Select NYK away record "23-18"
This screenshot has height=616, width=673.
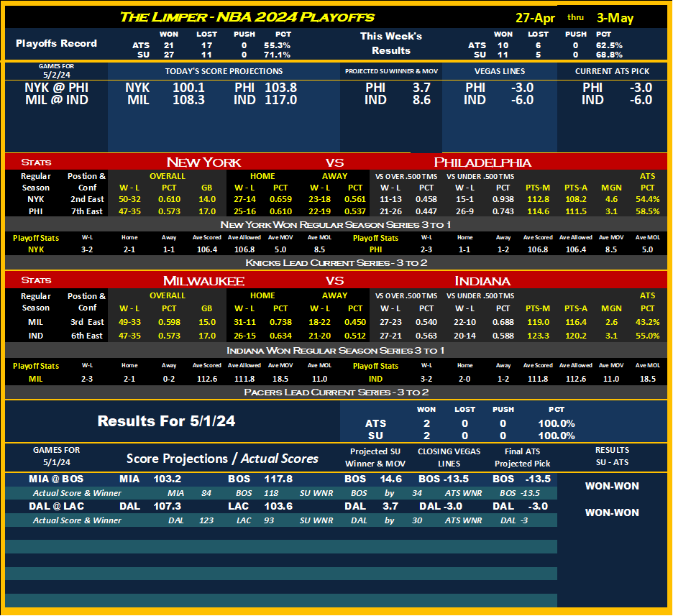pos(320,200)
